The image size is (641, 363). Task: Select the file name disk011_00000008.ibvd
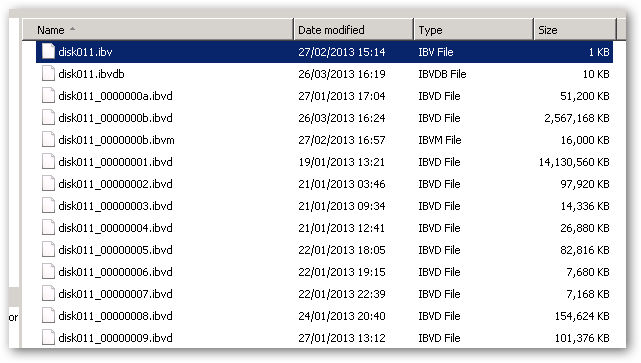click(x=116, y=316)
